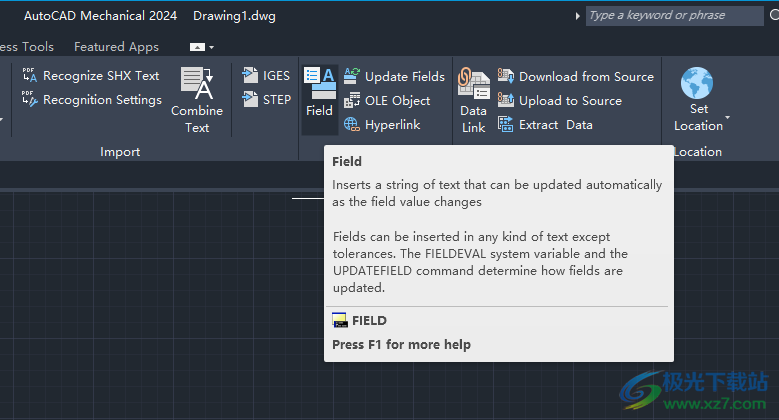The image size is (779, 420).
Task: Open the Featured Apps tab
Action: point(116,47)
